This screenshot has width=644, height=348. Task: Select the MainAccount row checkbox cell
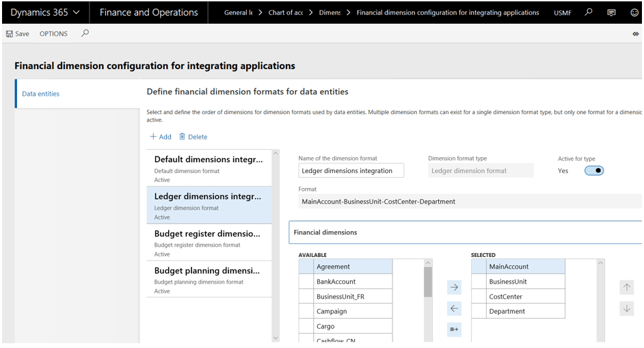click(x=479, y=267)
